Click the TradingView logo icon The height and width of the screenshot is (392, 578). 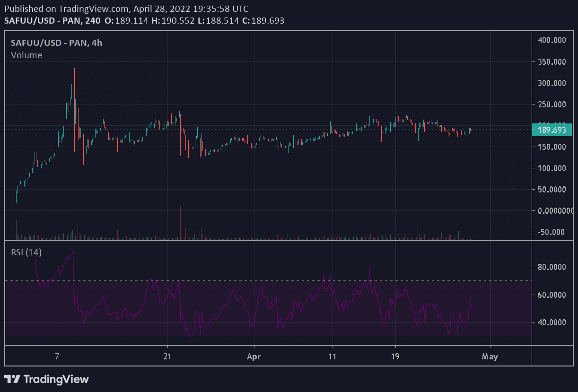click(12, 379)
